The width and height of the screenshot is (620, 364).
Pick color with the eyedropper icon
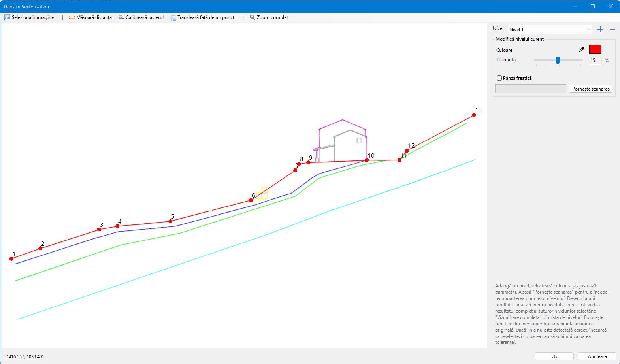pyautogui.click(x=582, y=49)
